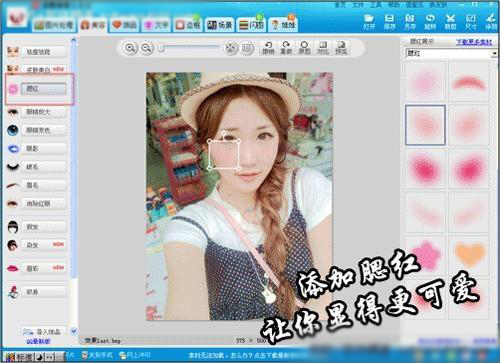The height and width of the screenshot is (363, 500).
Task: Choose the left hot pink blush thumbnail
Action: (x=425, y=169)
